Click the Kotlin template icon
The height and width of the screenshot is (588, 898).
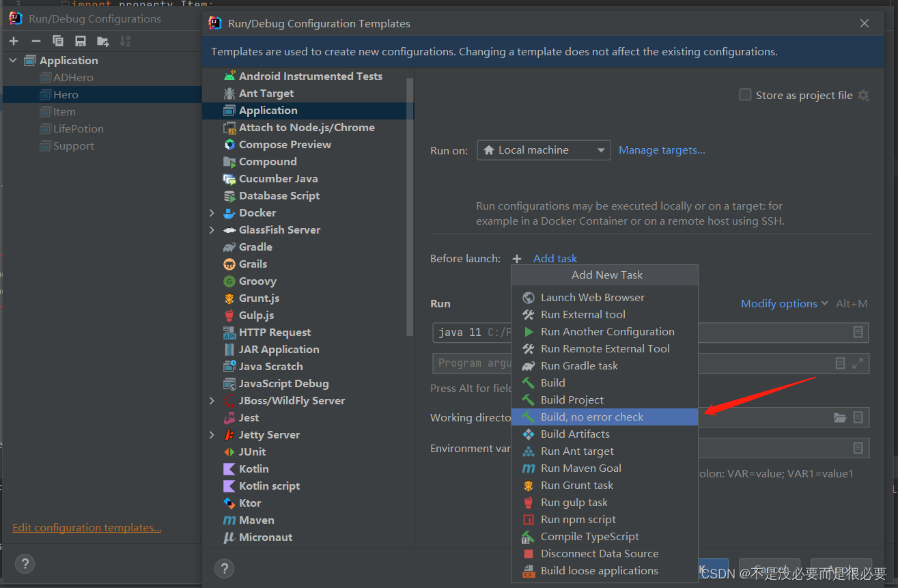tap(229, 469)
